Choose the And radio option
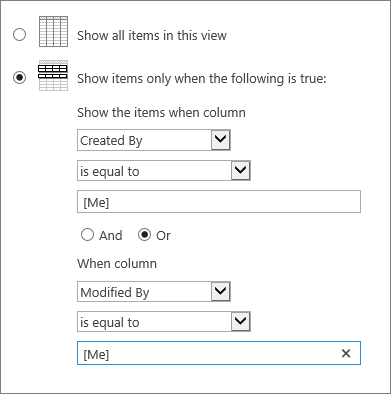Screen dimensions: 391x394 [x=87, y=235]
